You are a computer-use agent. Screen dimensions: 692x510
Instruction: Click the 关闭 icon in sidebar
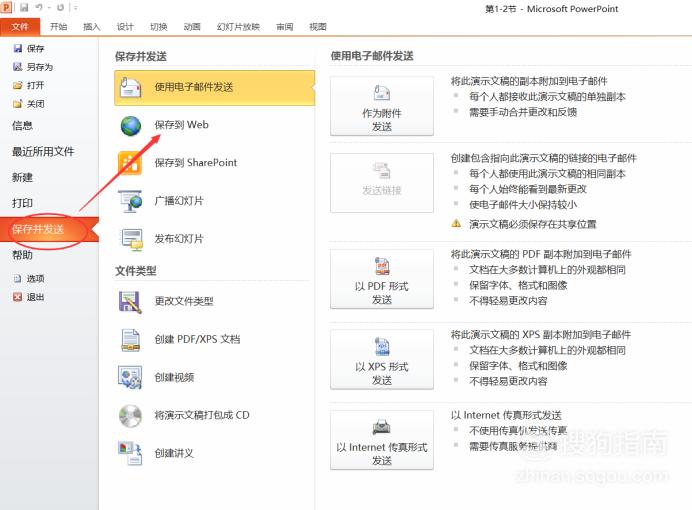point(18,104)
